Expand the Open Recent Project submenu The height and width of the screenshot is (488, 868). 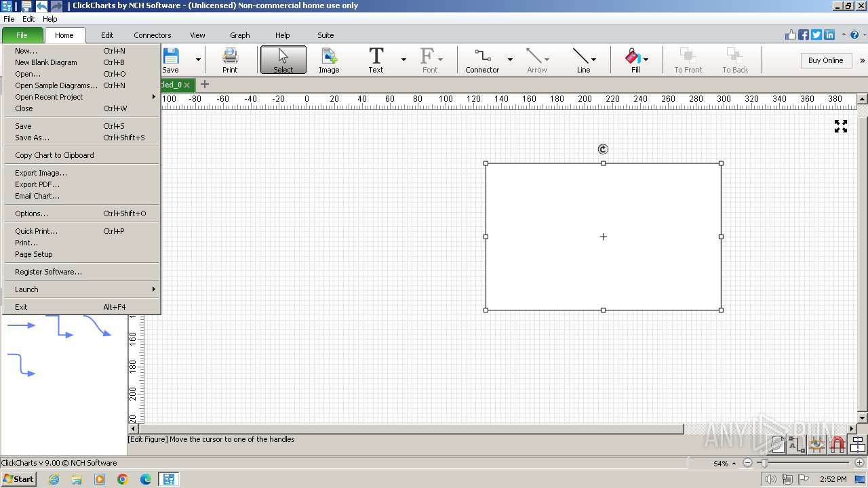81,97
